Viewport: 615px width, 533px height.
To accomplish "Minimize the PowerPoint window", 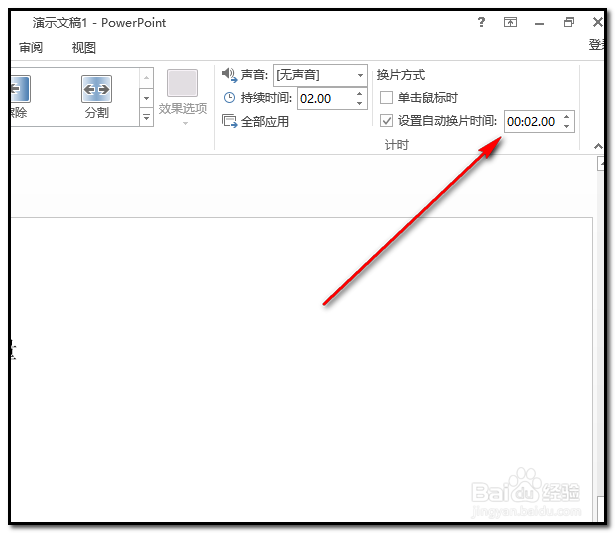I will [x=539, y=24].
